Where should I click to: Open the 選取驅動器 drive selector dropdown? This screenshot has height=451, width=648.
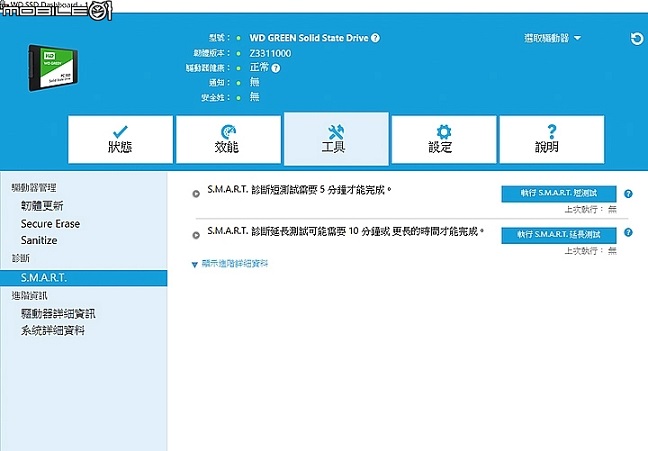click(553, 38)
